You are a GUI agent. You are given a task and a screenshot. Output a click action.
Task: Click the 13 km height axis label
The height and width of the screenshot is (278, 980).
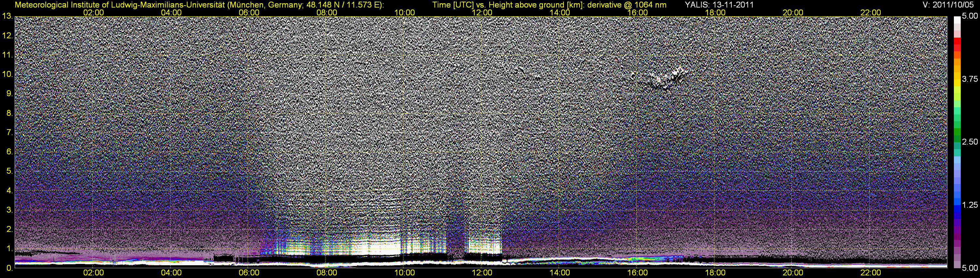7,16
